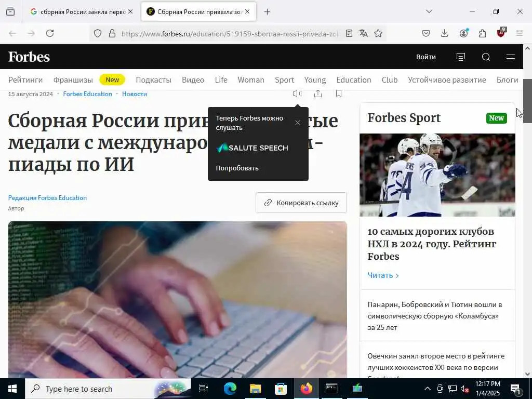Open the Forbes search icon
This screenshot has height=399, width=532.
coord(486,57)
